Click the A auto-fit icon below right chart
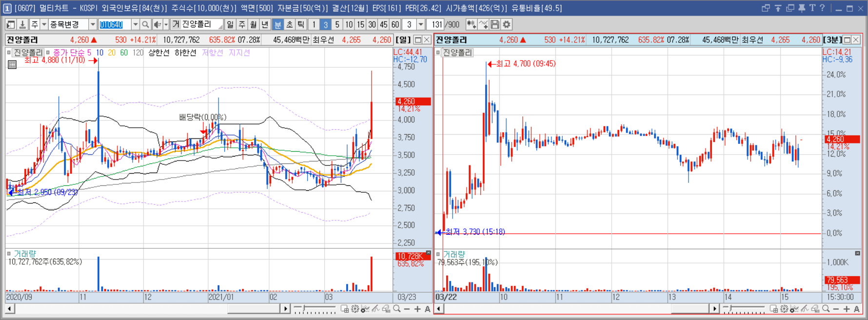Viewport: 868px width, 320px height. coord(857,309)
